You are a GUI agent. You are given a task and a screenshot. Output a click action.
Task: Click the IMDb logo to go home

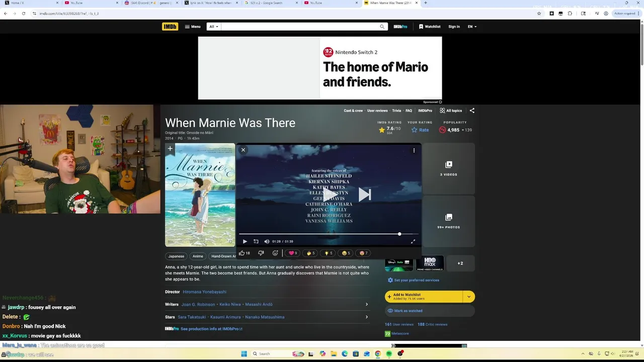[170, 27]
